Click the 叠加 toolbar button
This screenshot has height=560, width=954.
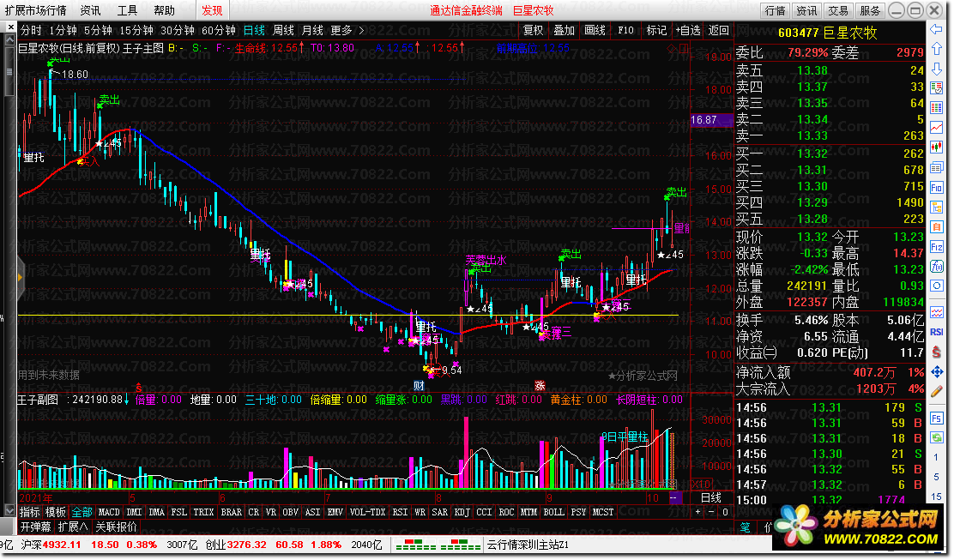point(564,30)
